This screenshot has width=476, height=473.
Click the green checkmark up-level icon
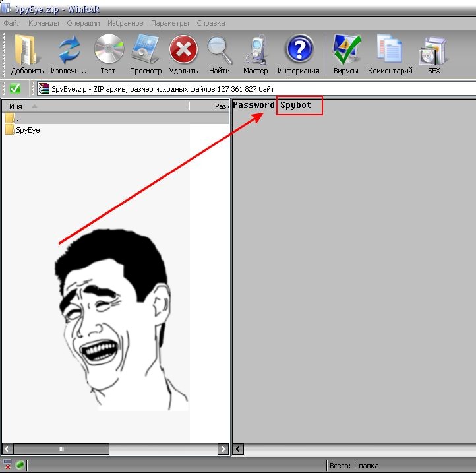point(15,88)
